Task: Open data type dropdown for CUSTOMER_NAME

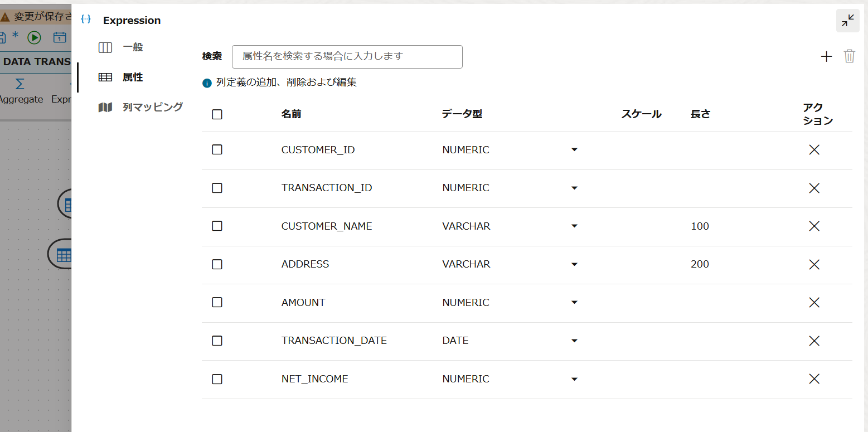Action: click(574, 226)
